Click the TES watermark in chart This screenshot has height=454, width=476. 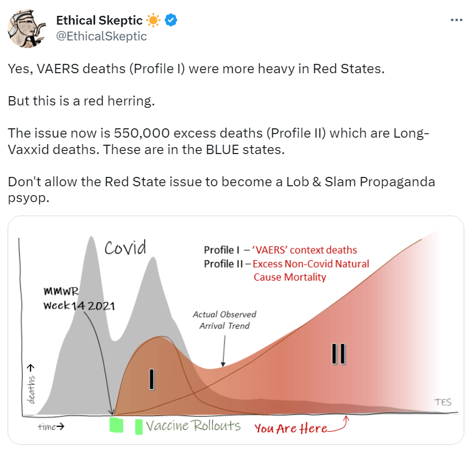pos(443,402)
